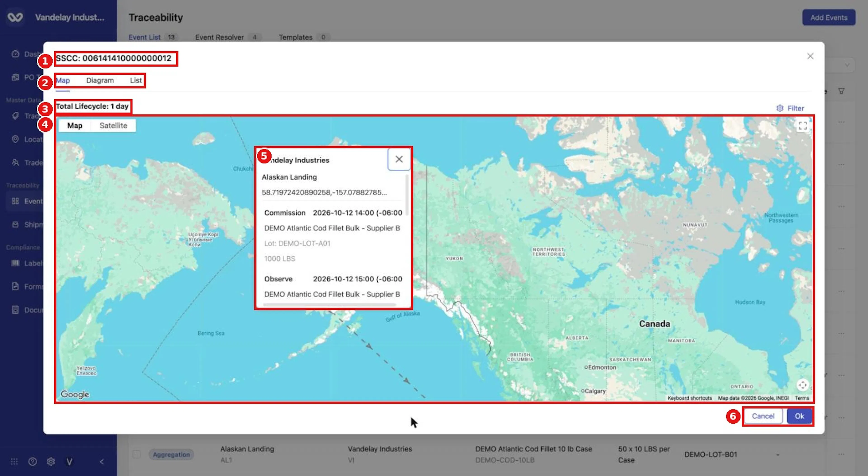Select the Map view type
The height and width of the screenshot is (476, 868).
pos(74,126)
